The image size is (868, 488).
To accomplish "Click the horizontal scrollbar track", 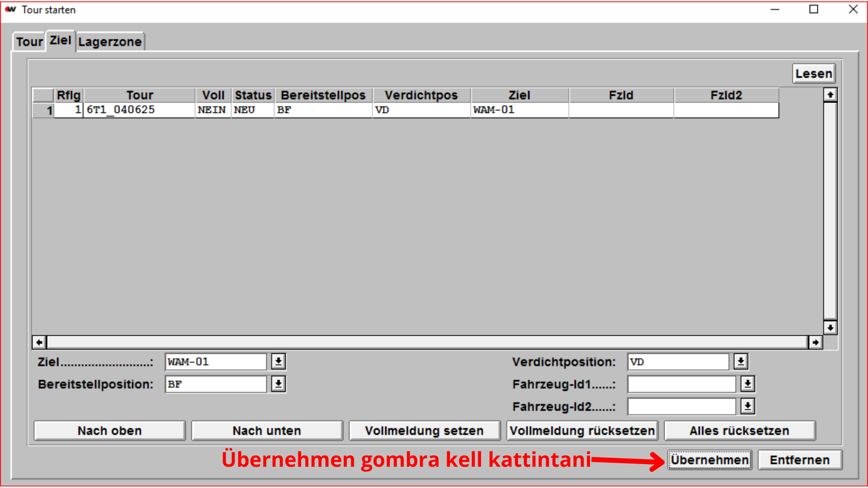I will click(427, 343).
